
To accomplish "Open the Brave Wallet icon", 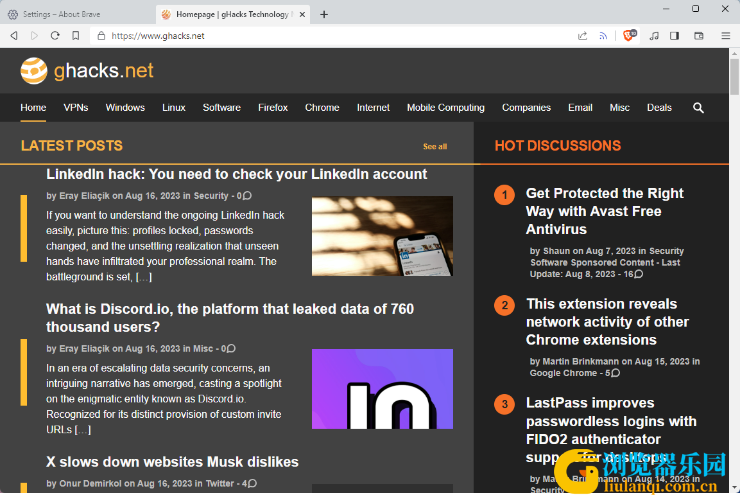I will (x=699, y=36).
